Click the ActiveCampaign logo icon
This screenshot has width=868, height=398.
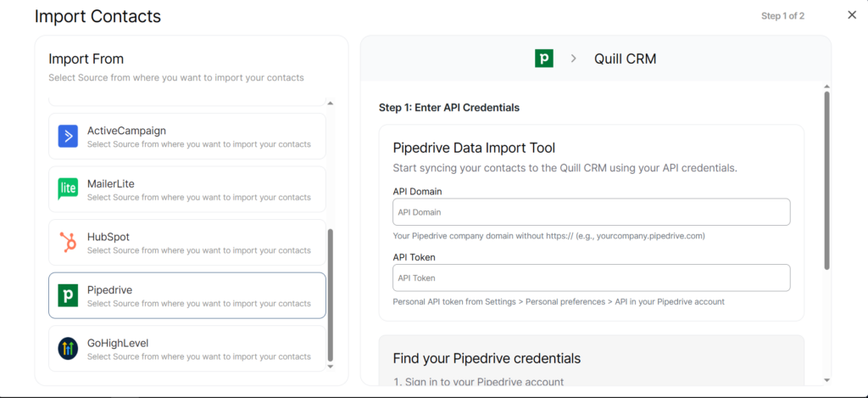68,136
